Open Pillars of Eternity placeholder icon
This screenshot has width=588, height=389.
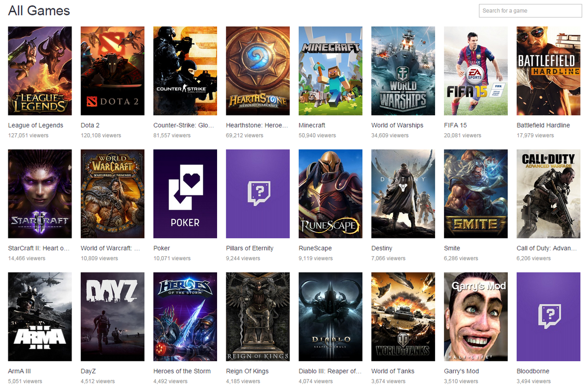pyautogui.click(x=258, y=194)
